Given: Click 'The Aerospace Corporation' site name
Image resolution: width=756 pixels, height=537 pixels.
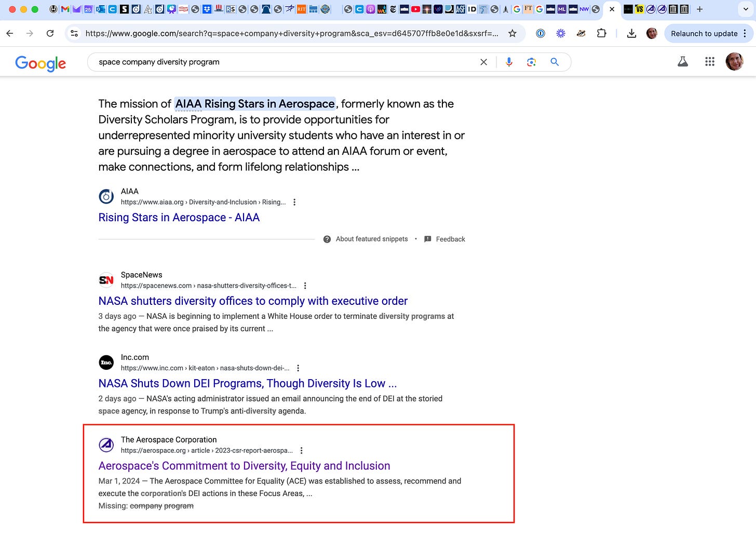Looking at the screenshot, I should click(169, 439).
